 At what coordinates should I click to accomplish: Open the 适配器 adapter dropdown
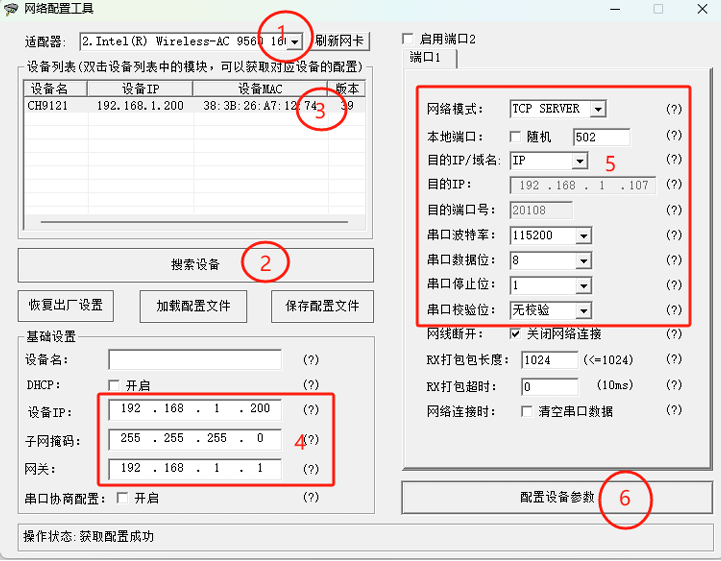pyautogui.click(x=295, y=42)
